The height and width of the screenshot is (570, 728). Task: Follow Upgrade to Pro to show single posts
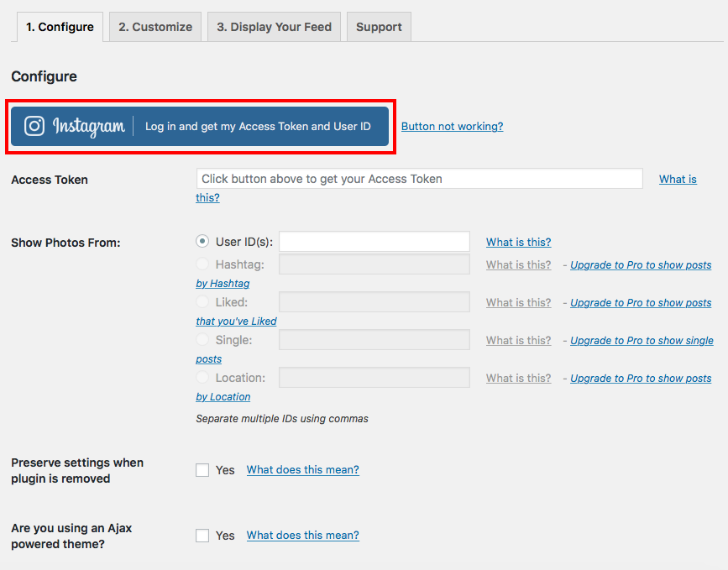point(642,340)
